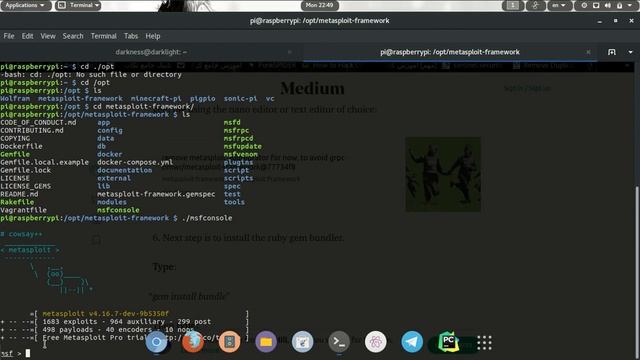Open the Search menu
Viewport: 640px width, 360px height.
(x=73, y=36)
